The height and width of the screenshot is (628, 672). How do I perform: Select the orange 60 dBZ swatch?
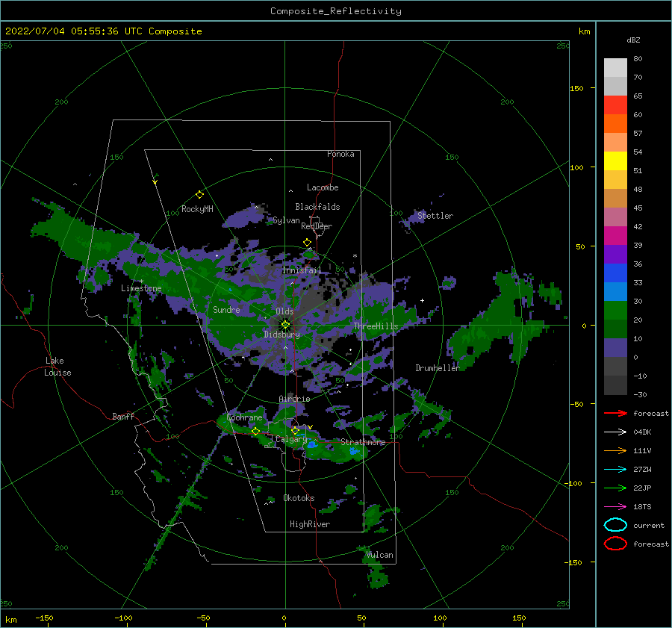[615, 123]
